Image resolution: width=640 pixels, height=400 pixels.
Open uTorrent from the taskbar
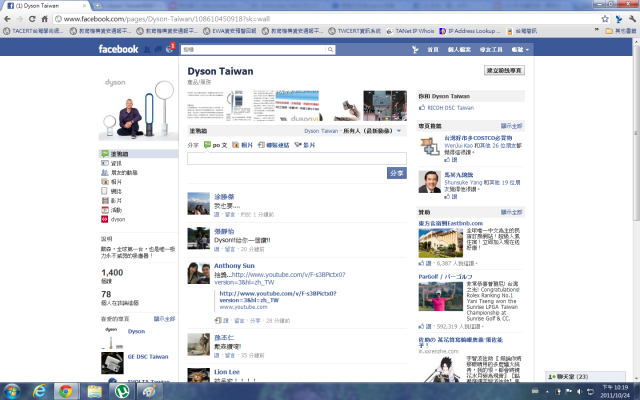pyautogui.click(x=122, y=391)
